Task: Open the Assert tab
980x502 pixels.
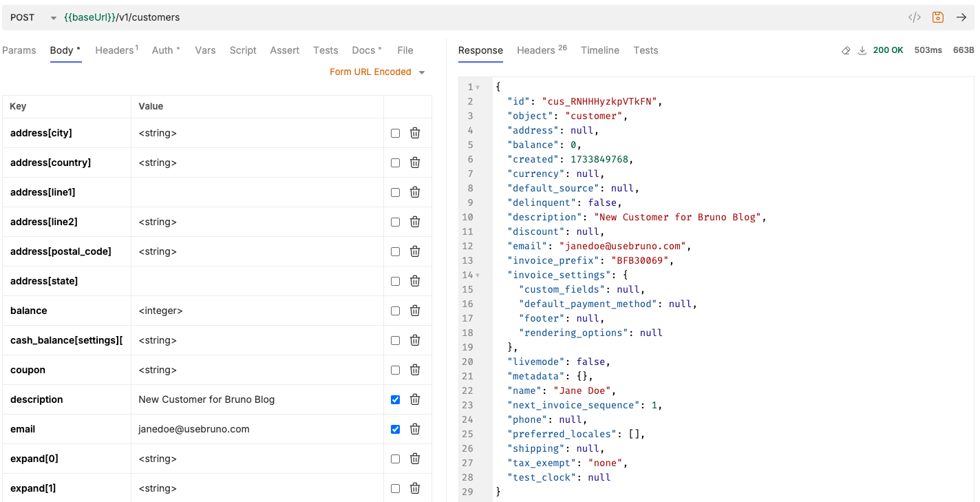Action: pos(285,50)
